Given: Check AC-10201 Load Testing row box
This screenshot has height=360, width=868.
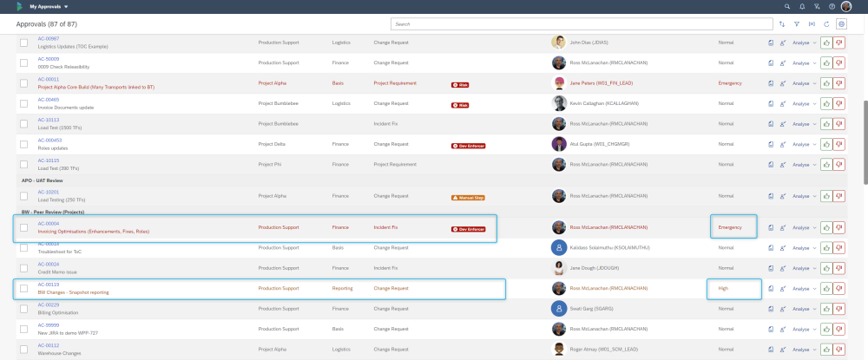Looking at the screenshot, I should (x=23, y=196).
